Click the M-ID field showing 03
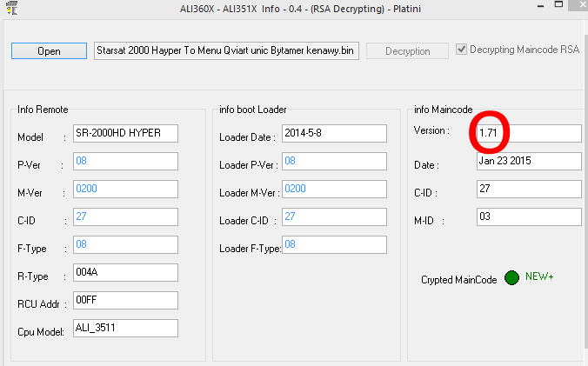This screenshot has height=366, width=588. pos(529,216)
